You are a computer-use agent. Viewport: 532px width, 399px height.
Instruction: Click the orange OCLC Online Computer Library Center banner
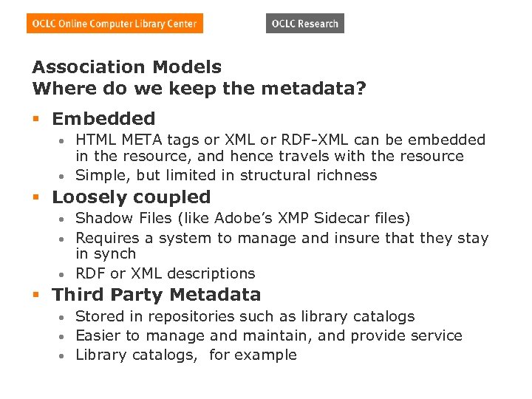115,24
